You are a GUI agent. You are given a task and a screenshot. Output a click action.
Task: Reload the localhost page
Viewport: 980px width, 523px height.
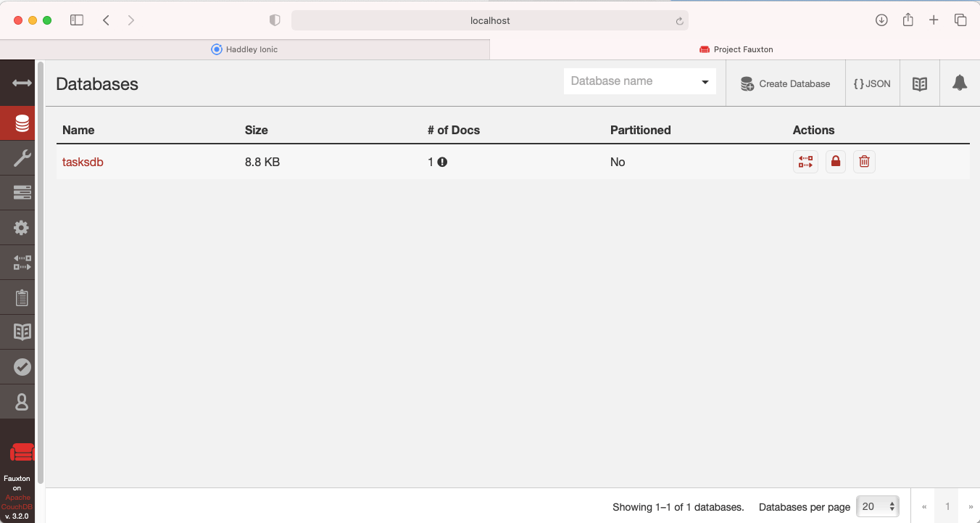(679, 21)
